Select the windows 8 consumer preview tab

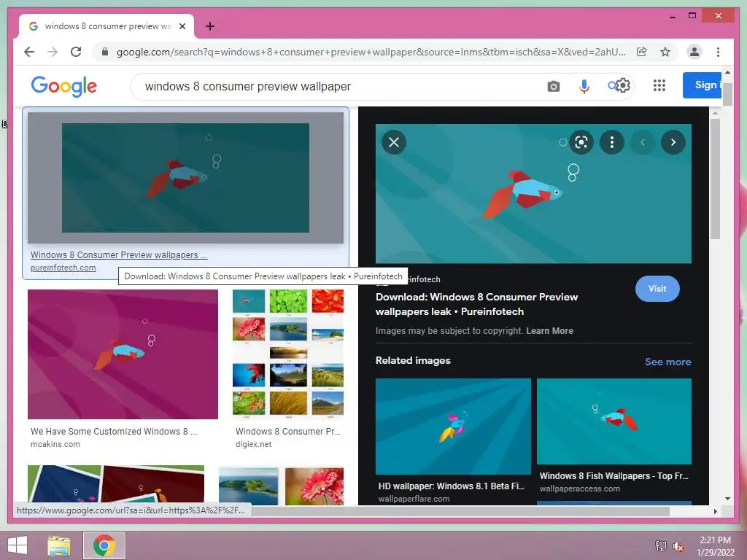click(107, 26)
